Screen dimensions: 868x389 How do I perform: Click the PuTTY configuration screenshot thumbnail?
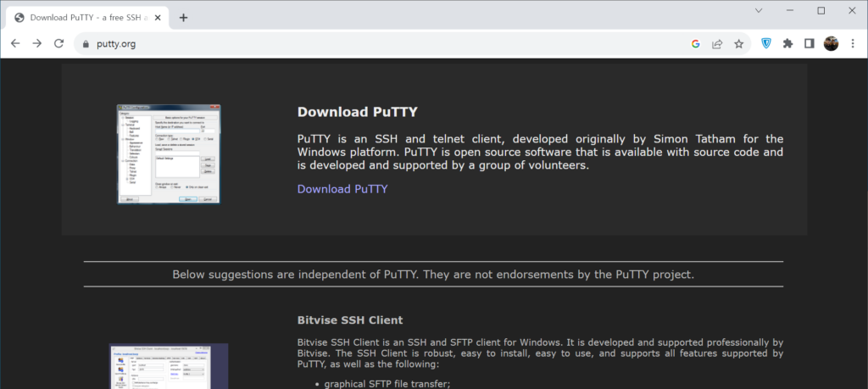click(x=169, y=154)
